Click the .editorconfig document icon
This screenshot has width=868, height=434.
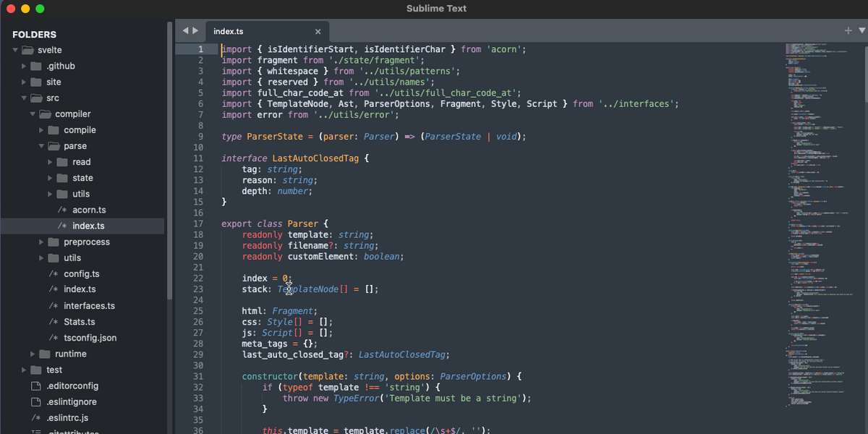pos(36,386)
